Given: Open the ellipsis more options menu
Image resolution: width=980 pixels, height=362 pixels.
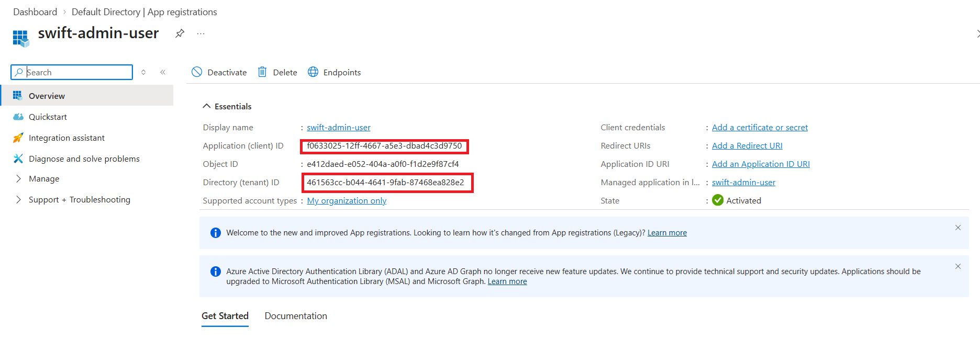Looking at the screenshot, I should [x=201, y=33].
